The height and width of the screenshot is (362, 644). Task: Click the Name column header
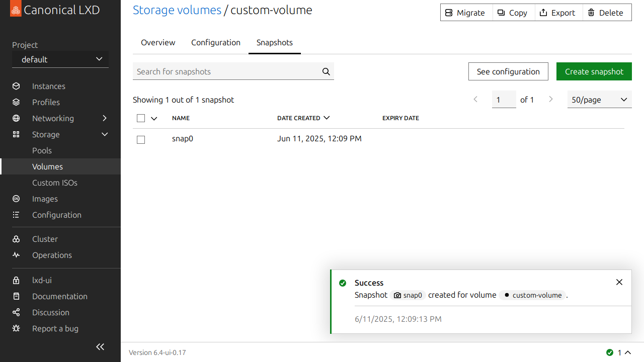[181, 118]
